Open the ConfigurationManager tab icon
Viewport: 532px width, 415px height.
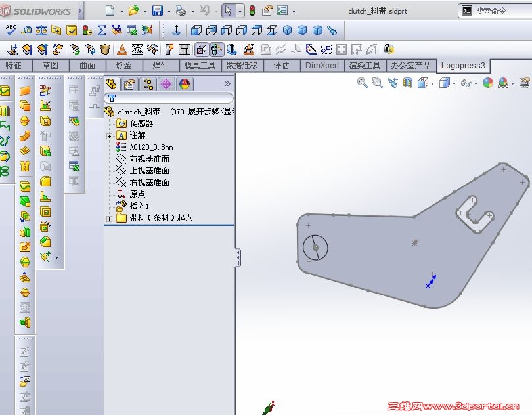[148, 84]
